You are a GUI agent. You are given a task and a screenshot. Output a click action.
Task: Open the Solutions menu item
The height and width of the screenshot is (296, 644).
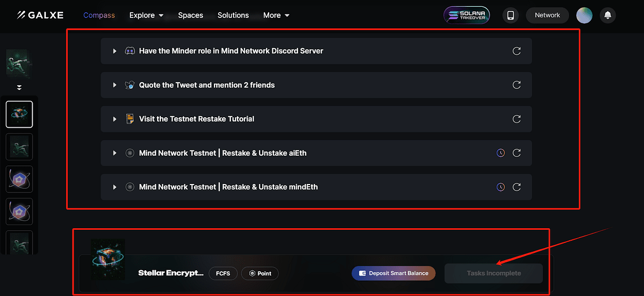coord(233,15)
